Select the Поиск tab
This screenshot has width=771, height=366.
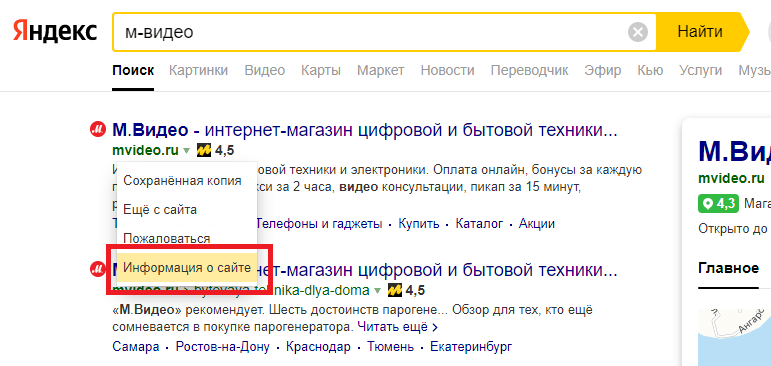133,70
